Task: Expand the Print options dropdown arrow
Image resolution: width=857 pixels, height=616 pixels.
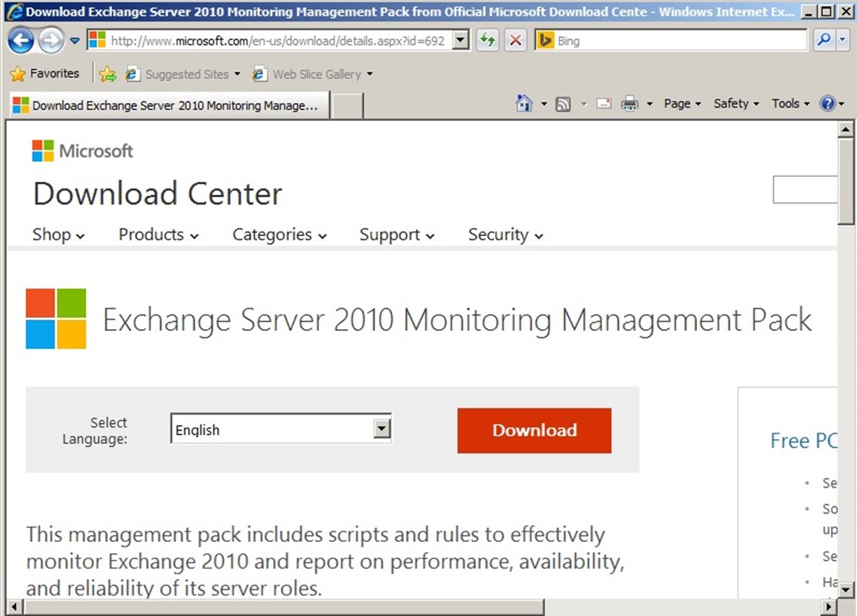Action: point(649,103)
